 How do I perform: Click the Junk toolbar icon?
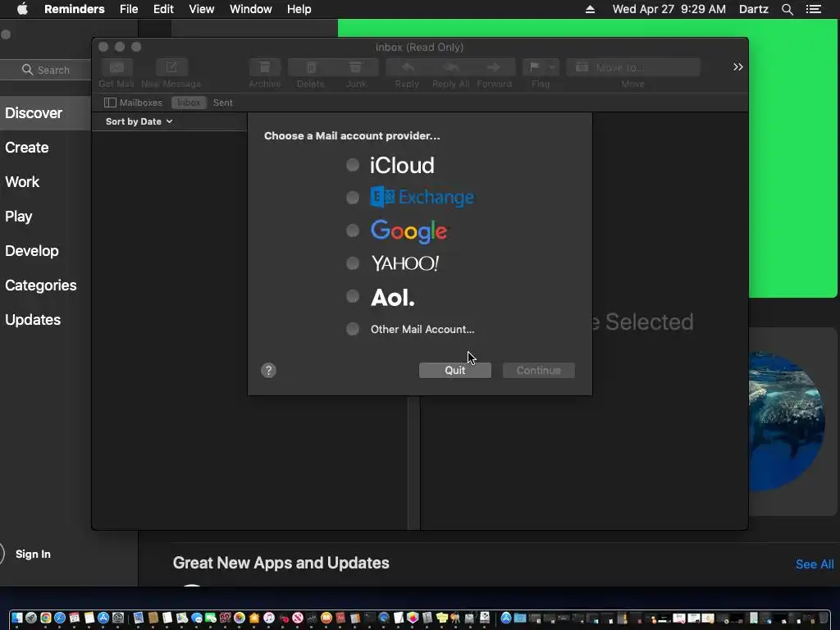(x=356, y=67)
